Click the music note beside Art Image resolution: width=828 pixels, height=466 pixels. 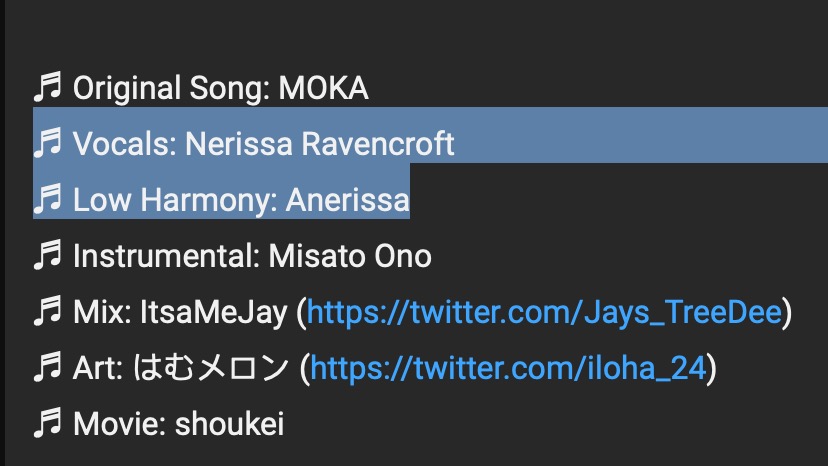click(x=47, y=368)
